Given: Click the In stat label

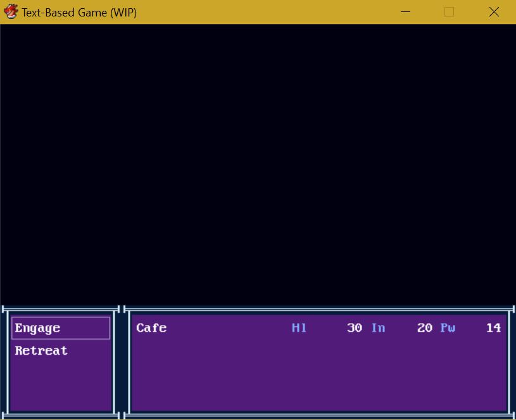Looking at the screenshot, I should tap(378, 328).
